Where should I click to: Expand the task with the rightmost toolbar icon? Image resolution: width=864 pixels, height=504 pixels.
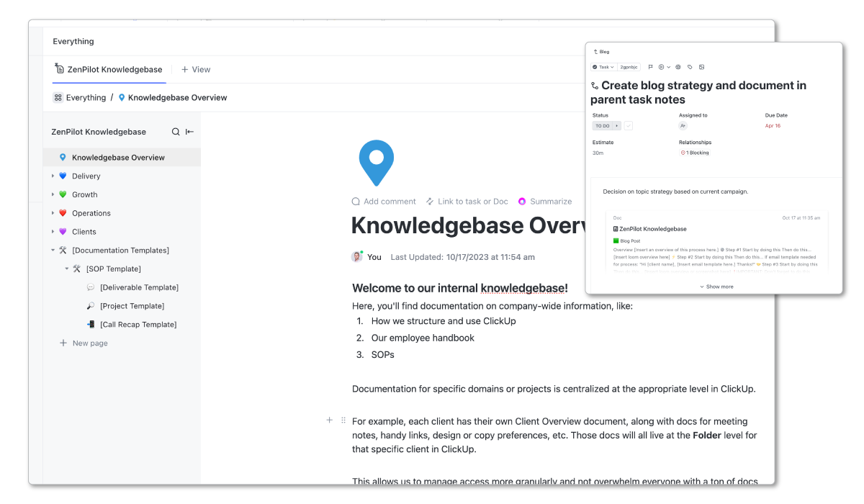pyautogui.click(x=702, y=67)
